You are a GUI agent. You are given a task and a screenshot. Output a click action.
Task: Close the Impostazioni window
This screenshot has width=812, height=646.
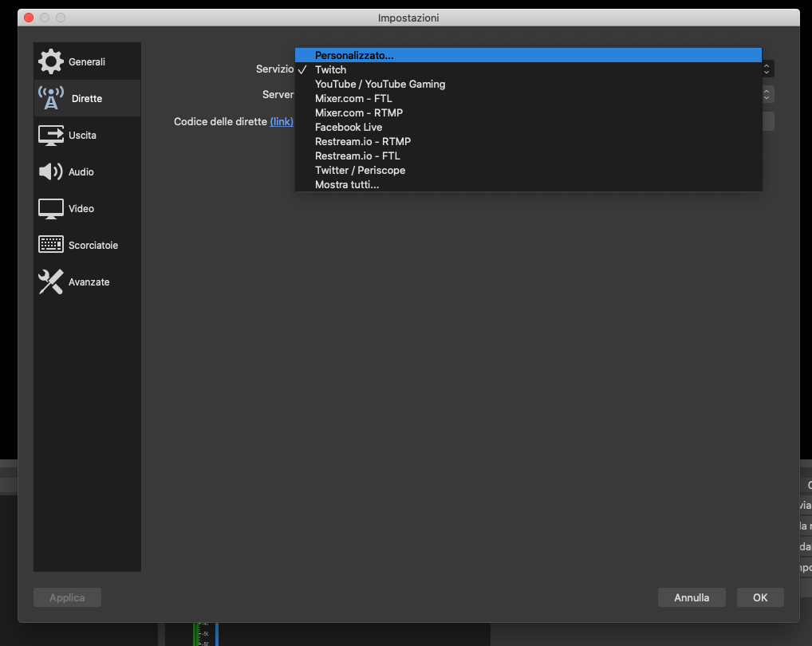29,18
